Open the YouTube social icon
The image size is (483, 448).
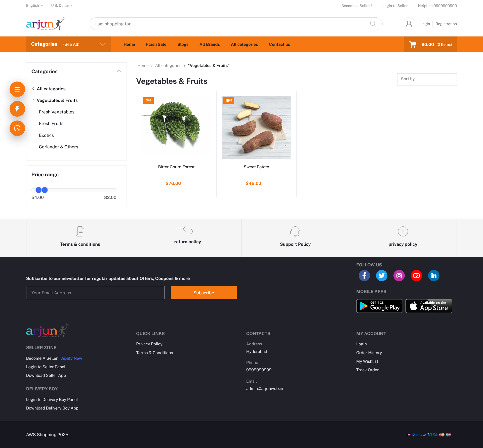(x=416, y=276)
